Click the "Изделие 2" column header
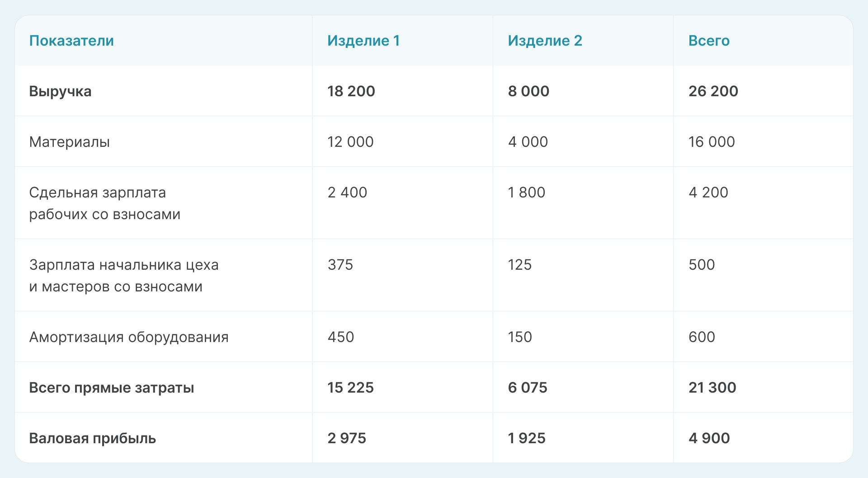868x478 pixels. click(545, 41)
